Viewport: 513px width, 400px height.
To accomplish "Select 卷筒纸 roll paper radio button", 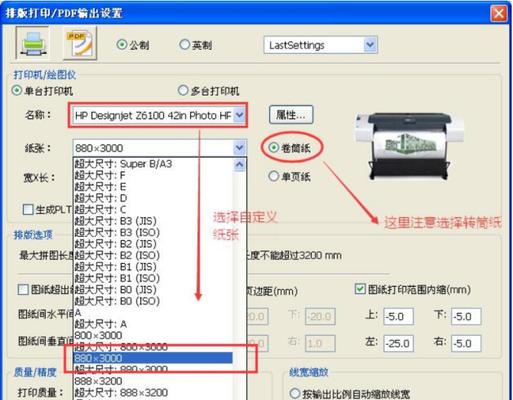I will (x=274, y=147).
